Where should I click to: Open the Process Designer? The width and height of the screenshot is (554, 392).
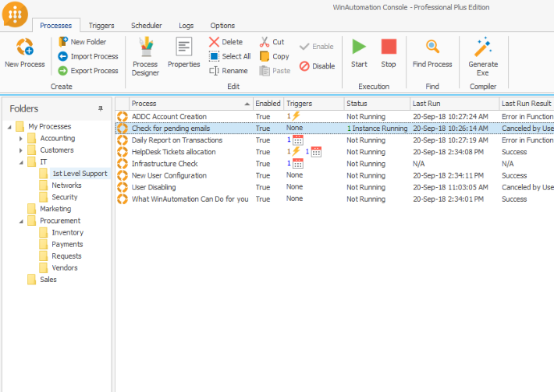click(x=145, y=57)
